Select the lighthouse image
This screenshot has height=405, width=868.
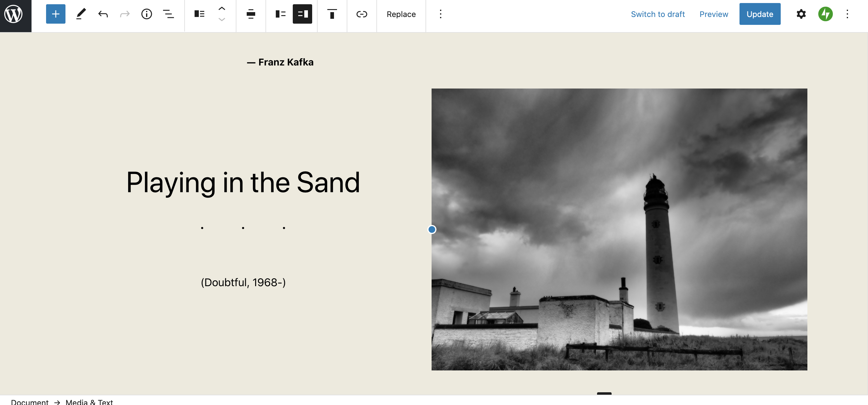coord(619,229)
